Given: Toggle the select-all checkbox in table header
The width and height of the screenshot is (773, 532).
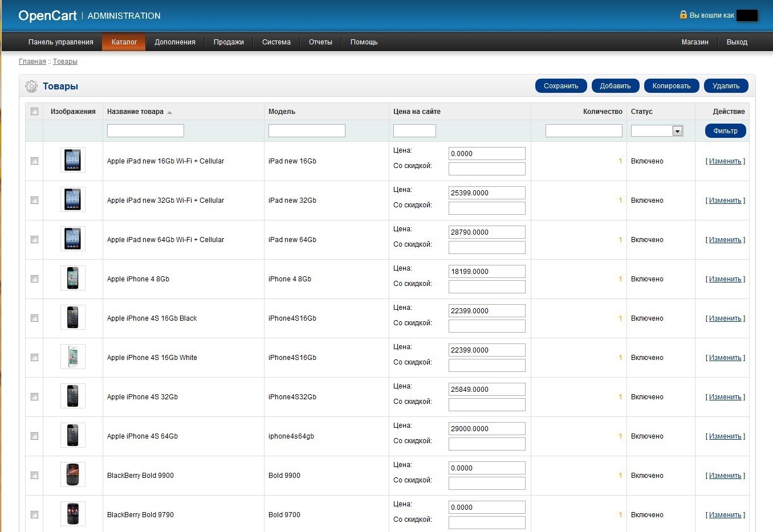Looking at the screenshot, I should click(x=34, y=112).
